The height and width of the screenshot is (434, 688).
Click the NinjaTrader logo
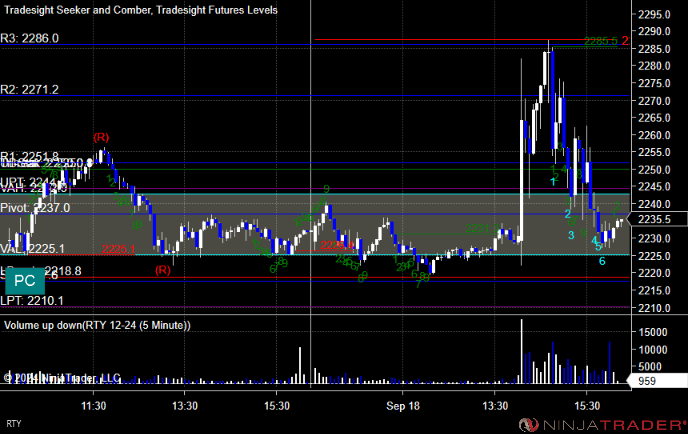(x=602, y=425)
